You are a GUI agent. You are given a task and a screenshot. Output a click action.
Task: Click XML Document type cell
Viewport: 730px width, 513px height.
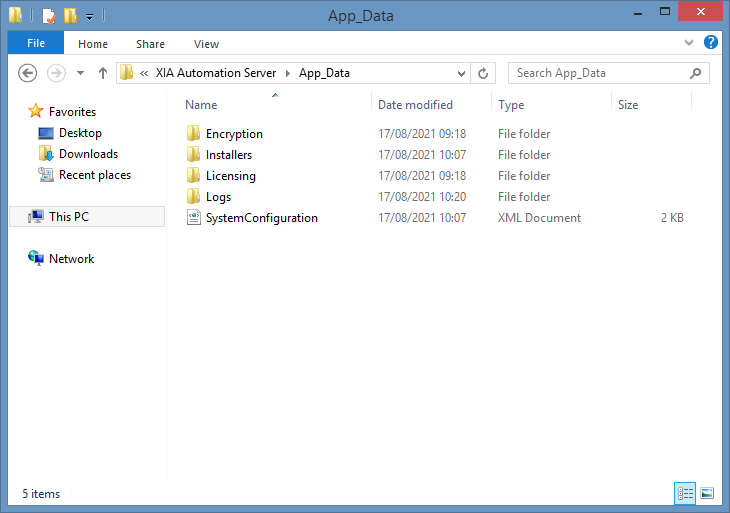539,218
